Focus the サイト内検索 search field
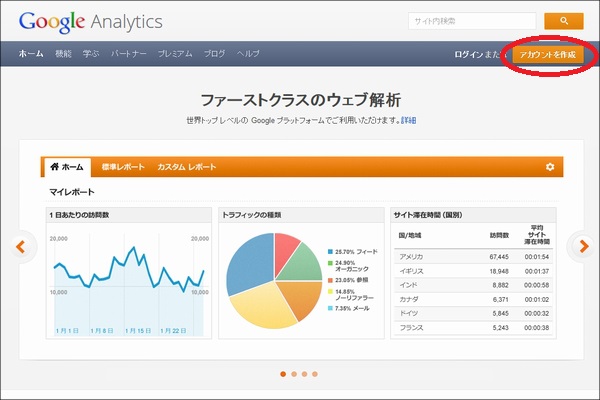Viewport: 600px width, 400px height. point(472,21)
